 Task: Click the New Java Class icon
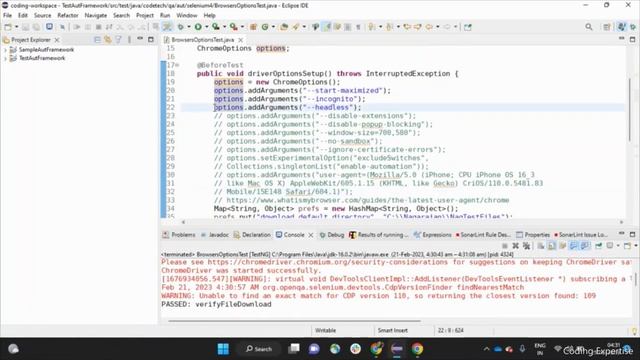[265, 27]
